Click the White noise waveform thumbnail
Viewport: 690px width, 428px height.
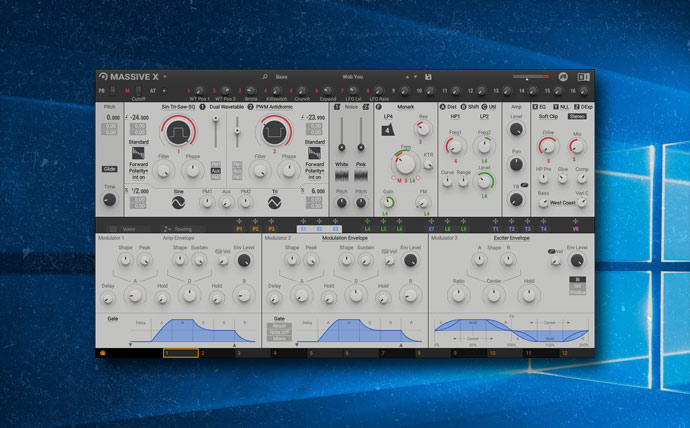pyautogui.click(x=341, y=176)
